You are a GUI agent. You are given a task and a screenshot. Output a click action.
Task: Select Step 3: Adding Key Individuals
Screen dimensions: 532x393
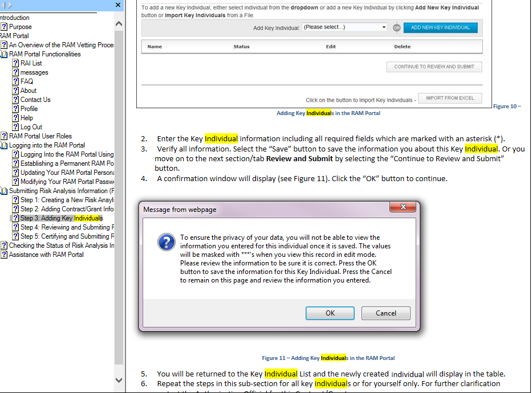point(62,218)
